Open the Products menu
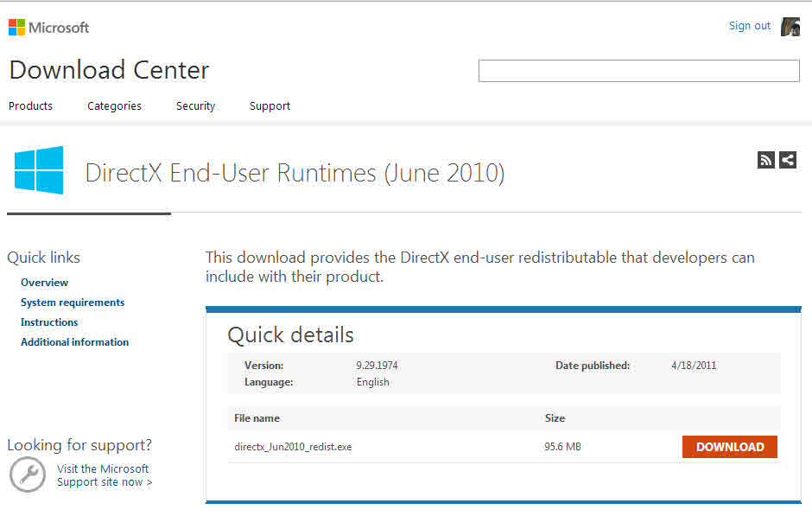This screenshot has width=812, height=516. 30,105
